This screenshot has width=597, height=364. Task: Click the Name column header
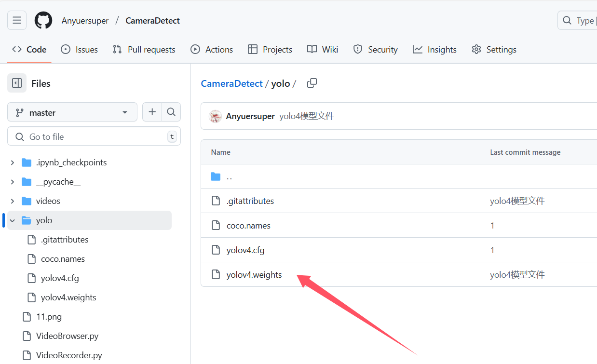coord(221,152)
